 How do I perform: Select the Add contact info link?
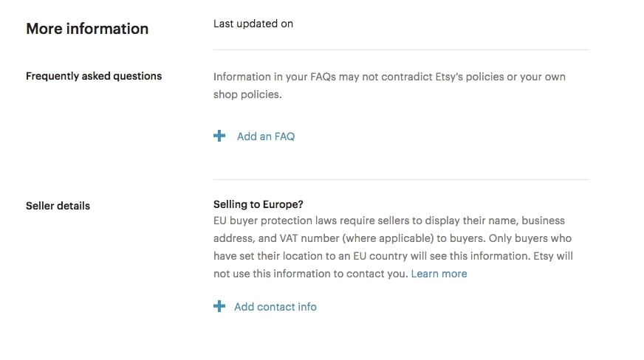275,307
